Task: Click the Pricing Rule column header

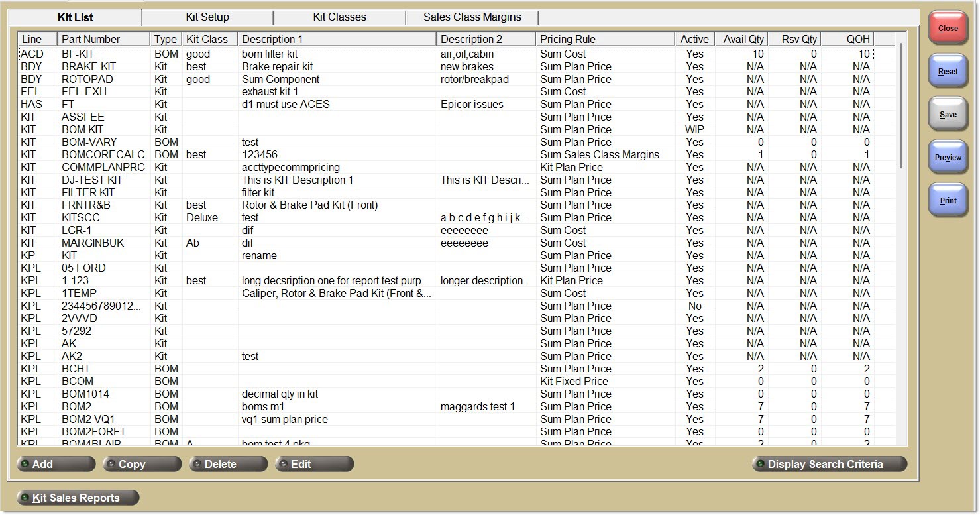Action: pos(604,39)
